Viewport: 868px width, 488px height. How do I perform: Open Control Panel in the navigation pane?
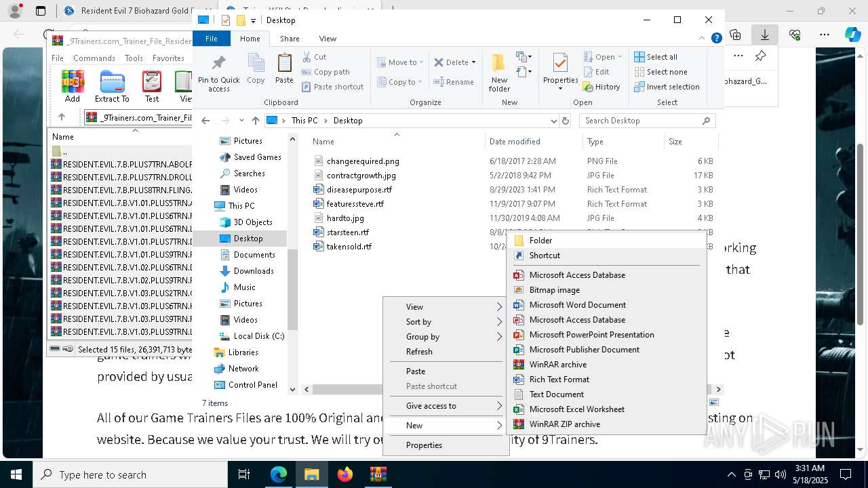pyautogui.click(x=252, y=385)
